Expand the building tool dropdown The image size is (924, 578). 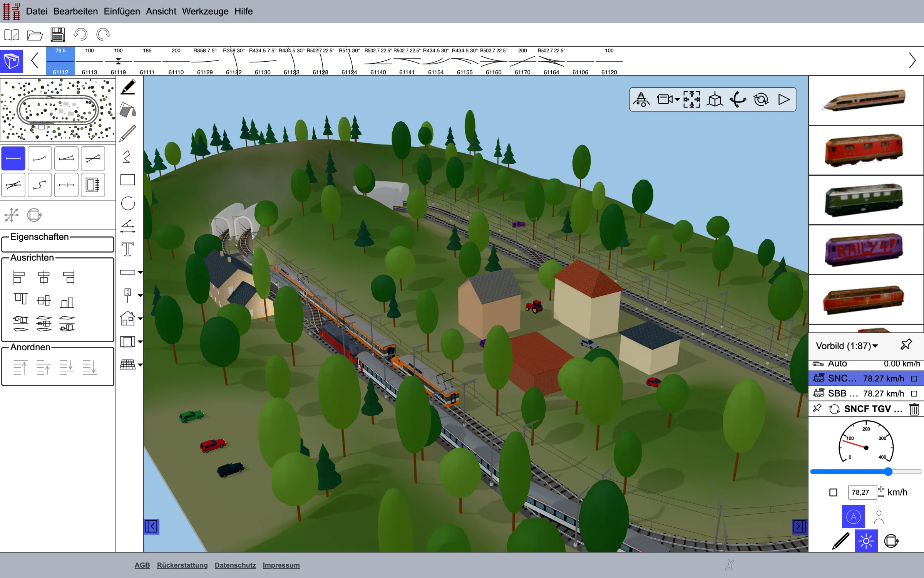pos(140,319)
